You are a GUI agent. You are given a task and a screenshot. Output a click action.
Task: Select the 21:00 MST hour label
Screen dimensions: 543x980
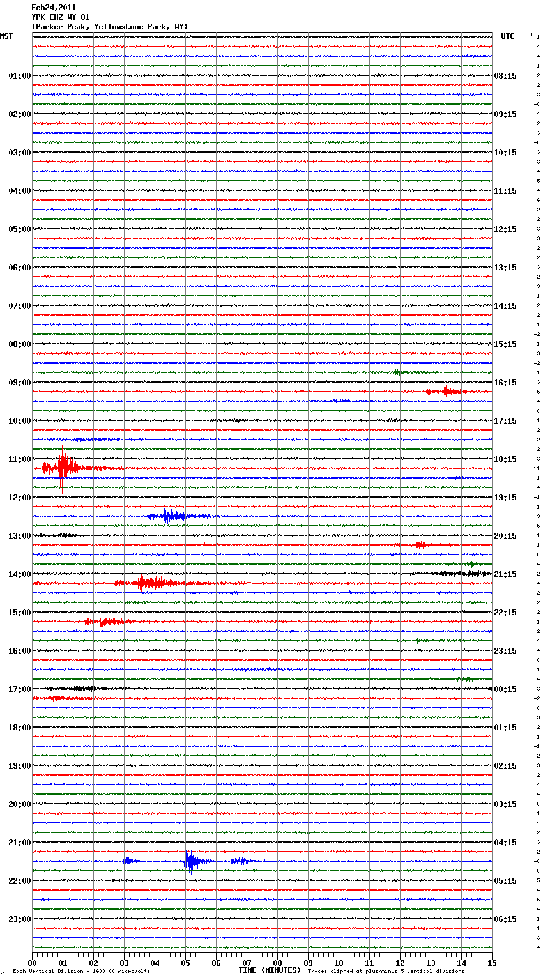[19, 843]
